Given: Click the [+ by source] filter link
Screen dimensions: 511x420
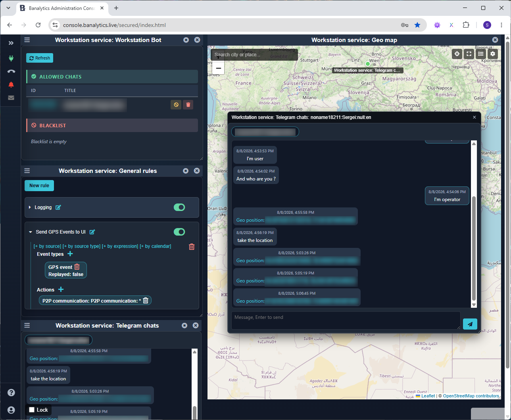Looking at the screenshot, I should tap(47, 246).
